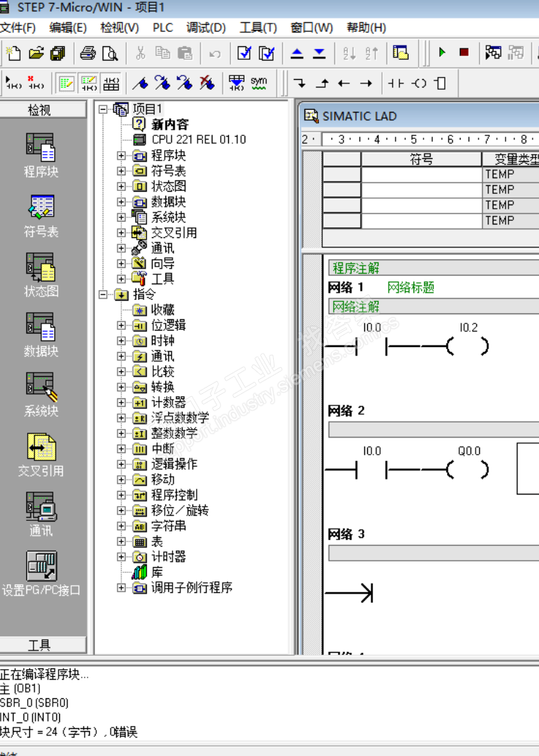Select CPU 221 REL 01.10 tree item
Screen dimensions: 539x756
click(198, 140)
